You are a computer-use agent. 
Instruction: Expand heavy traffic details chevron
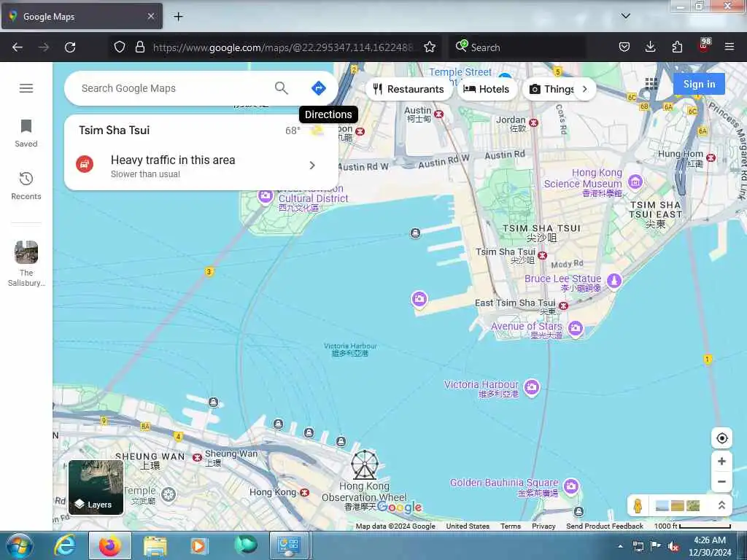312,166
